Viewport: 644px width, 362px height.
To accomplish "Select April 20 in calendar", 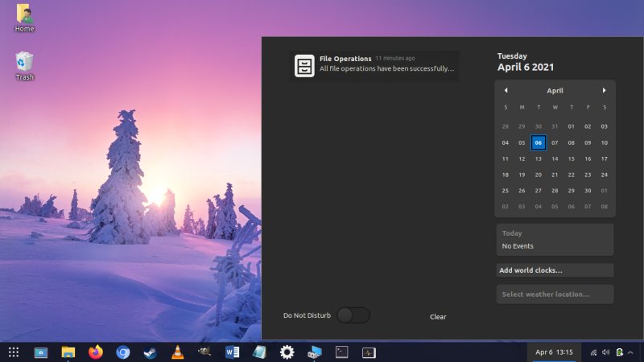I will 538,175.
